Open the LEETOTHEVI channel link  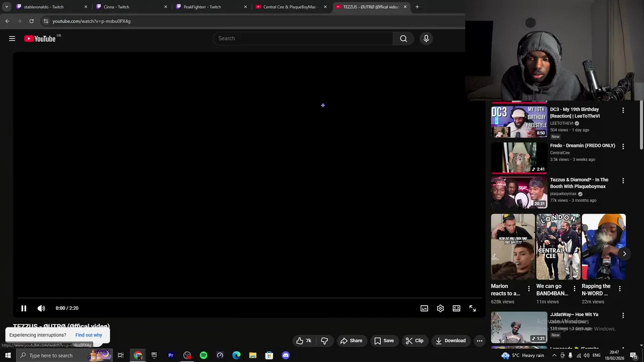(561, 123)
